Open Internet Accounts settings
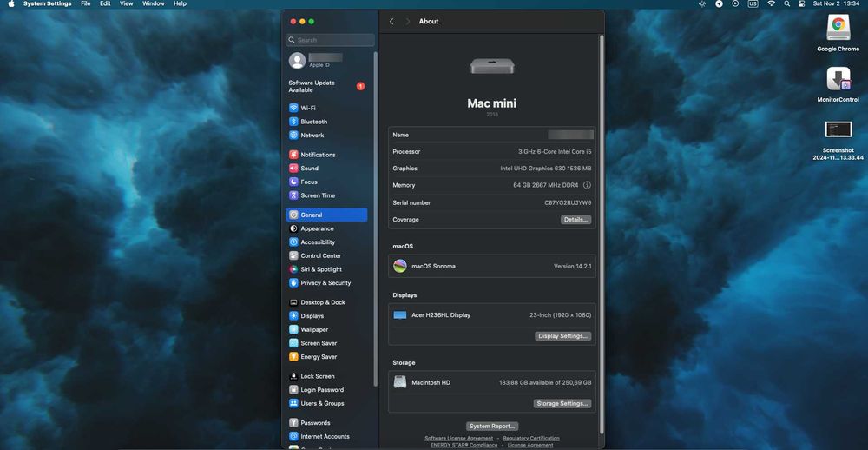The height and width of the screenshot is (450, 868). 326,436
